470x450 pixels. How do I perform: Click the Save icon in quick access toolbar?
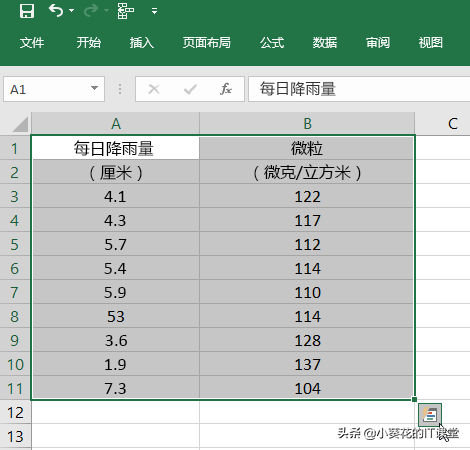pyautogui.click(x=27, y=11)
